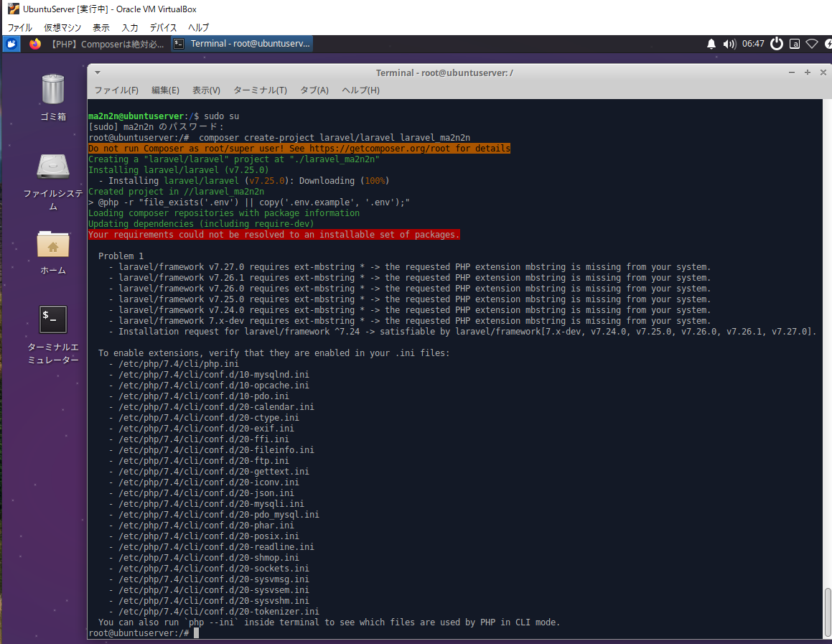Open VirtualBox ヘルプ menu
The height and width of the screenshot is (644, 832).
tap(198, 27)
